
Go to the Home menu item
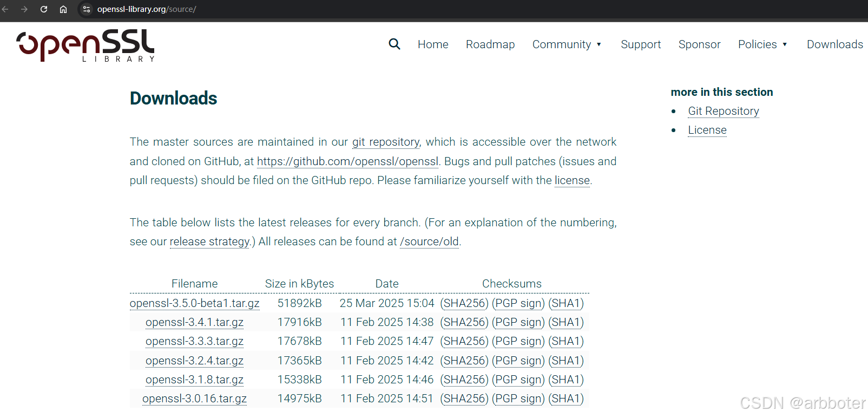pyautogui.click(x=433, y=44)
